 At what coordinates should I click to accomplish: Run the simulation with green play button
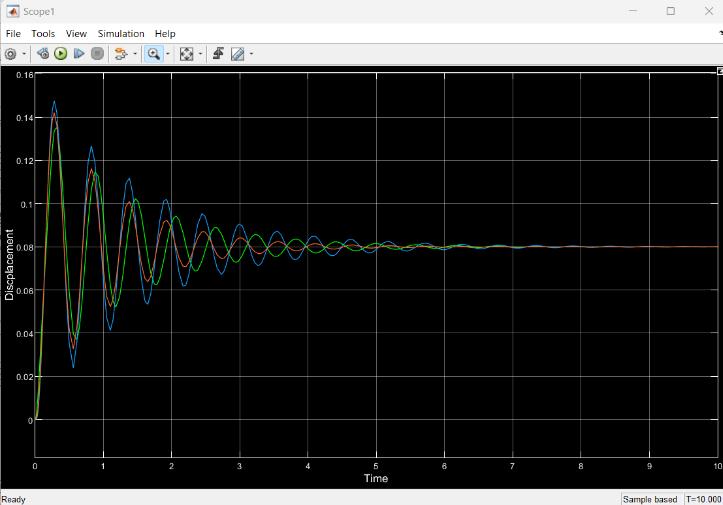point(60,53)
